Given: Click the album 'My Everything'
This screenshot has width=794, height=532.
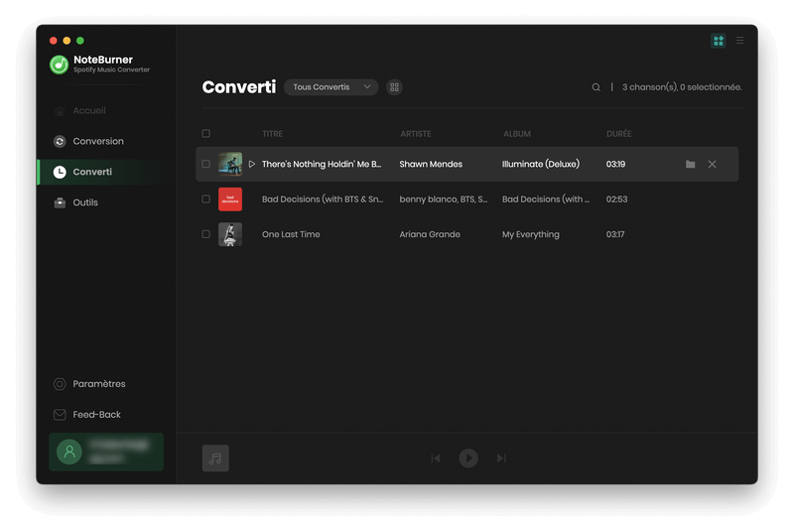Looking at the screenshot, I should coord(531,234).
